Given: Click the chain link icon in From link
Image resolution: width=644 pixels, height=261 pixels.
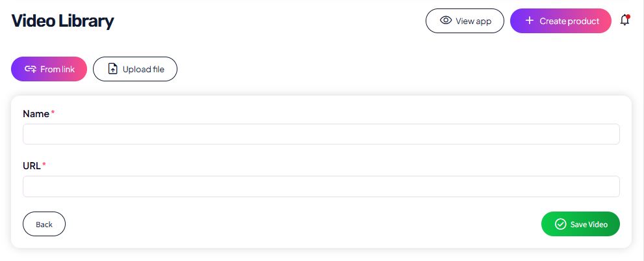Looking at the screenshot, I should point(30,69).
